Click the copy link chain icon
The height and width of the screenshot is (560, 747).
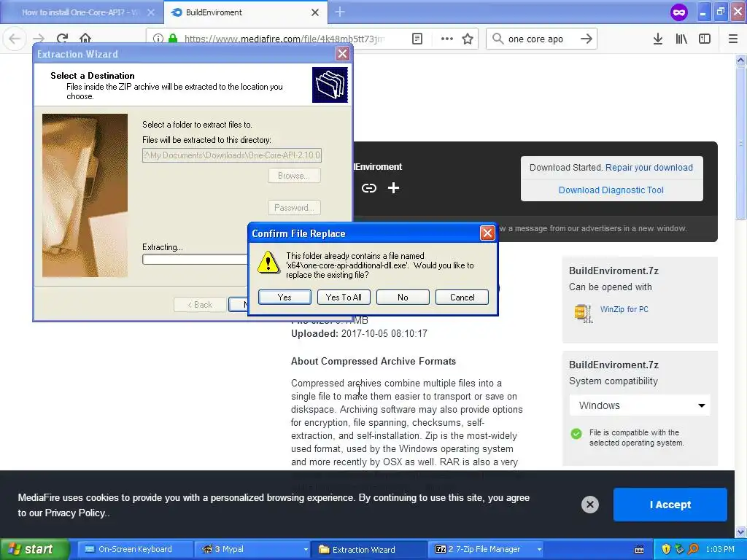pos(368,188)
